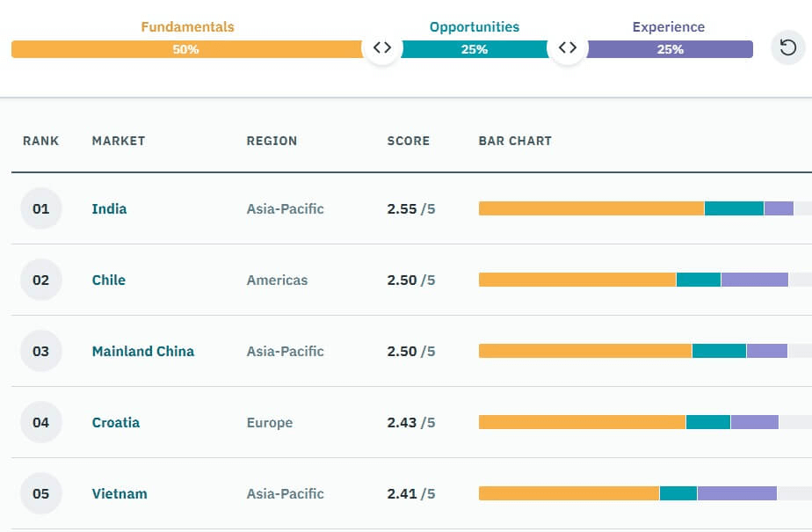This screenshot has width=812, height=532.
Task: Sort by the RANK column header
Action: tap(41, 141)
